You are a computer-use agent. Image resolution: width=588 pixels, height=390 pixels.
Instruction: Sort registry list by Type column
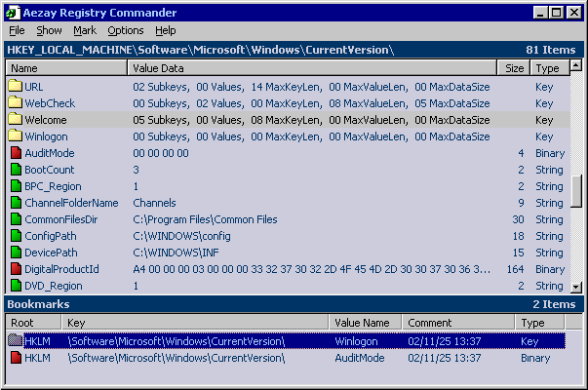click(550, 68)
